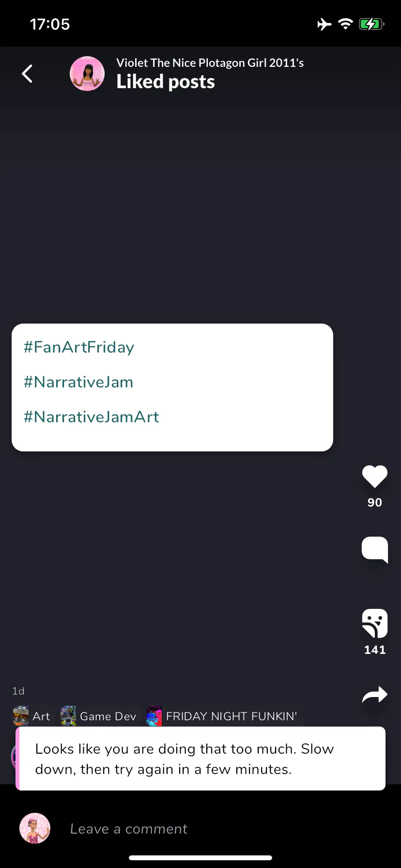Tap the sticker reaction icon
Screen dimensions: 401x868
click(x=375, y=623)
